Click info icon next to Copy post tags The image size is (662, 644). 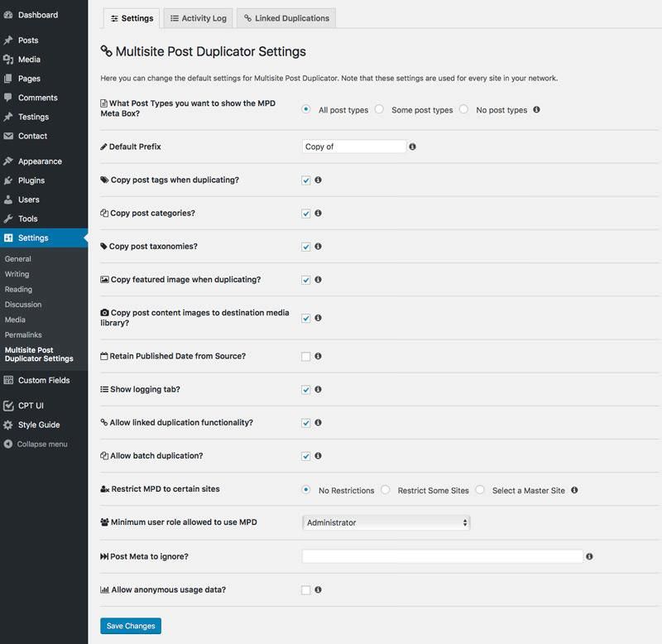pos(318,180)
